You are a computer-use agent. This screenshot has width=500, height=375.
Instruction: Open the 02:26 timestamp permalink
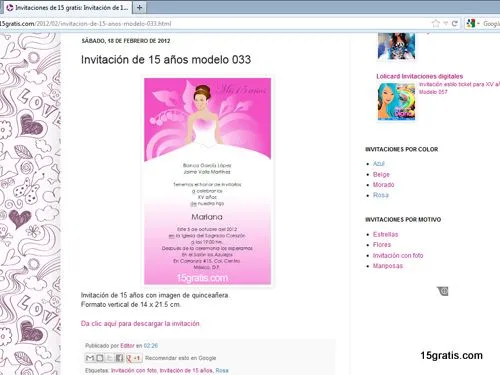pos(151,346)
